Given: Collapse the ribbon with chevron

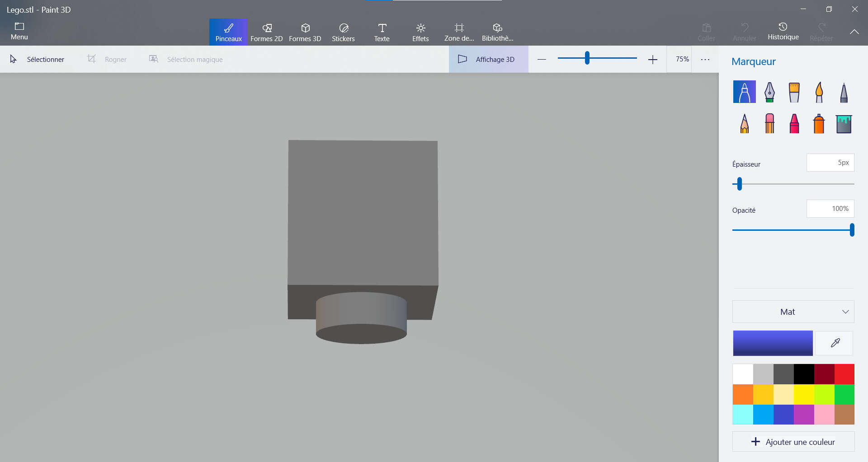Looking at the screenshot, I should pyautogui.click(x=854, y=32).
